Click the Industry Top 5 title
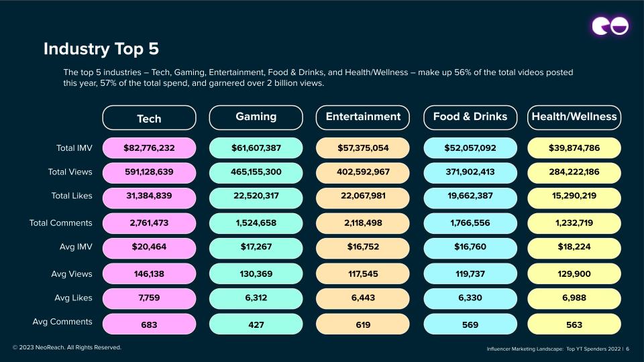644x362 pixels. 101,49
